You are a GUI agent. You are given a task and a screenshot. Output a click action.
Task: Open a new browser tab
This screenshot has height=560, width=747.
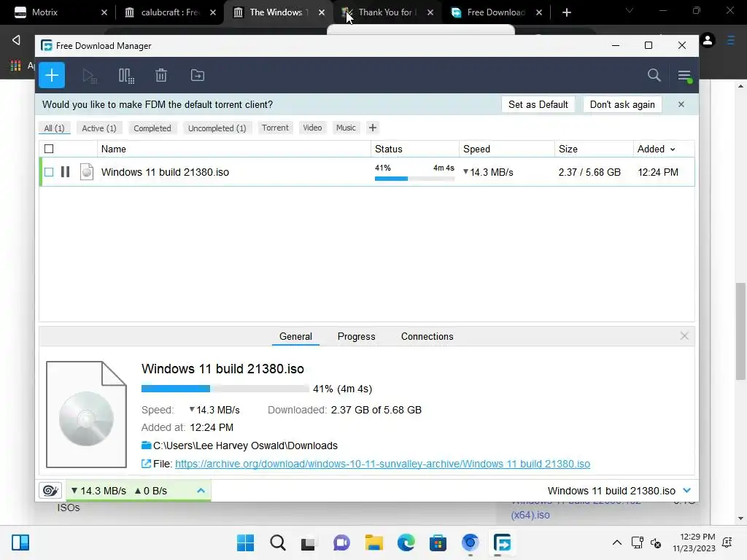pos(566,12)
